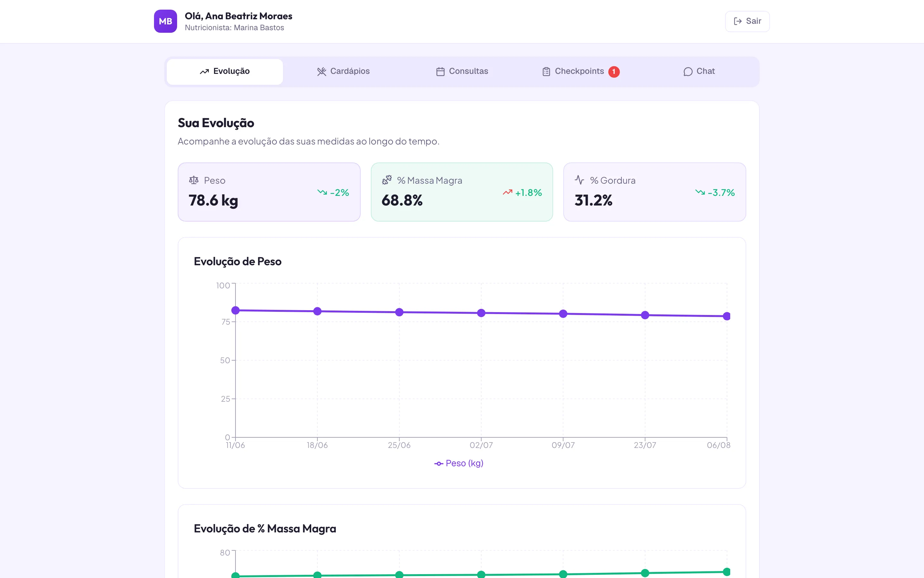Click the 75 y-axis label on weight chart
Screen dimensions: 924x578
click(226, 322)
